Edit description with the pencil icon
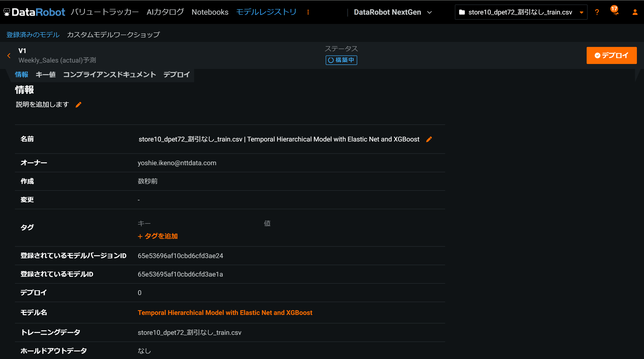The height and width of the screenshot is (359, 644). coord(78,105)
